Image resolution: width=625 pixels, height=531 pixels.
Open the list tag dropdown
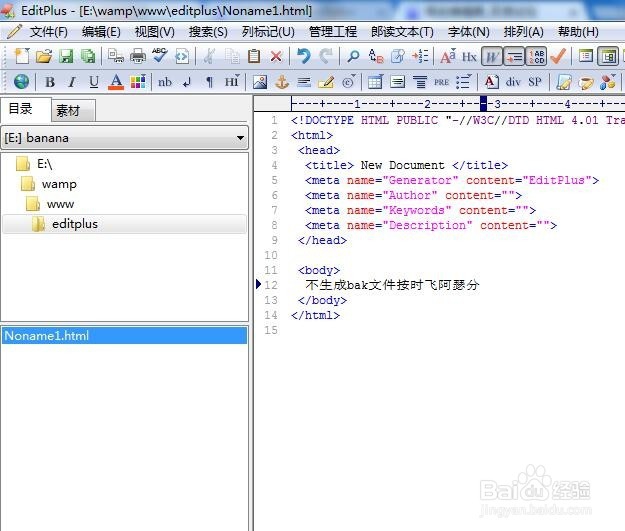click(x=464, y=82)
